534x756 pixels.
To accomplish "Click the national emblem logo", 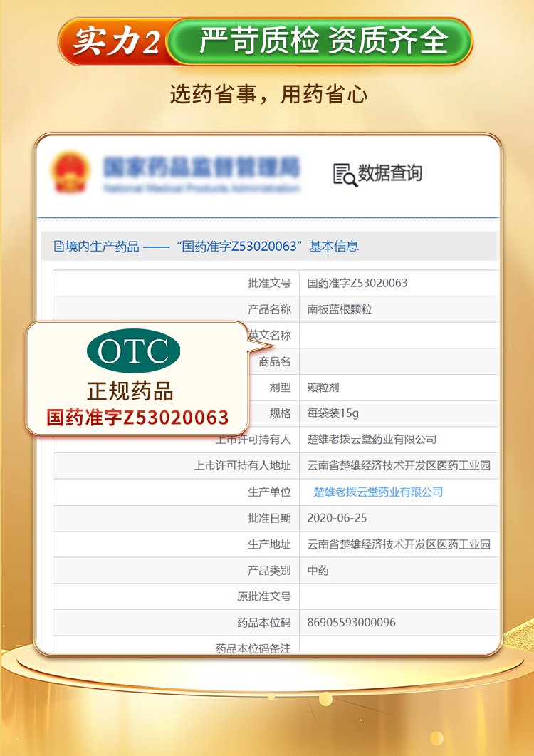I will (70, 172).
